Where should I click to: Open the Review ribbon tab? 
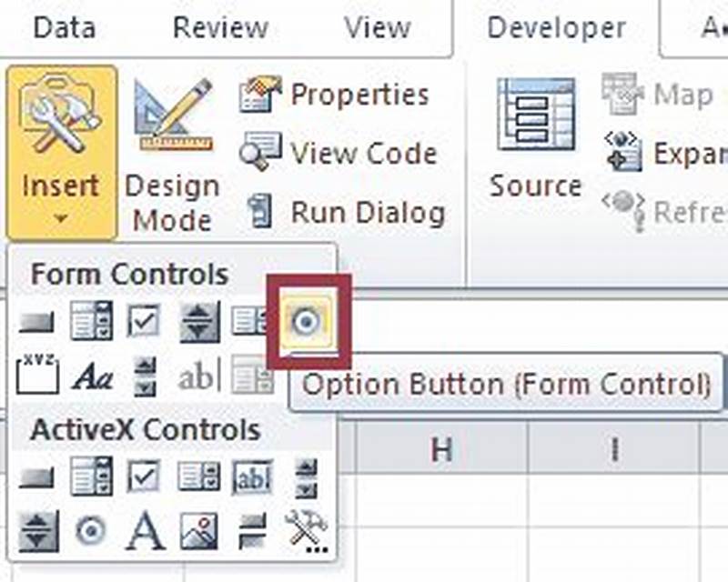click(x=219, y=27)
